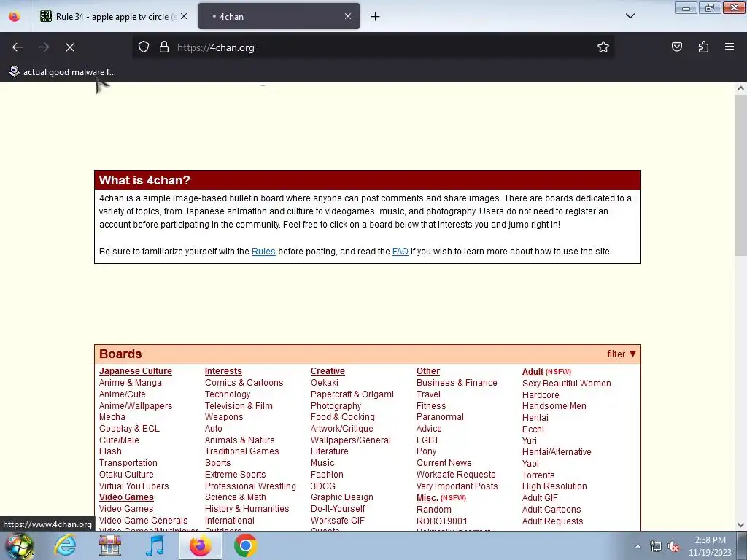Screen dimensions: 747x560
Task: Switch to the Rule 34 tab
Action: [x=112, y=16]
